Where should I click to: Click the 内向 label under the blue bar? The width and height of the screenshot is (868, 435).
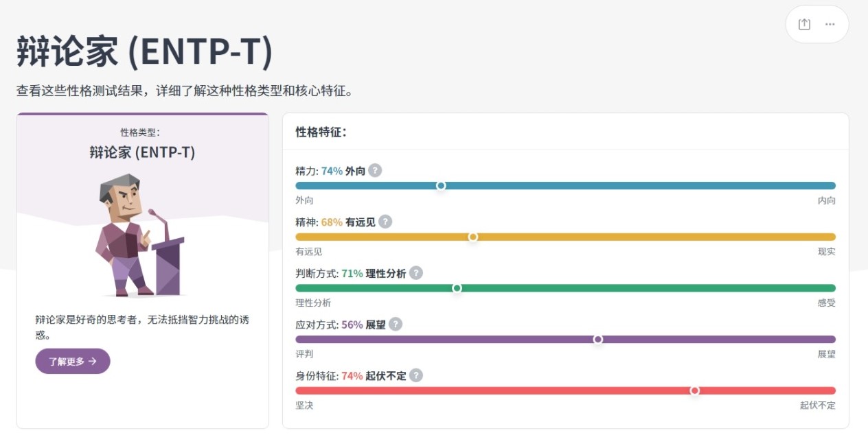click(x=826, y=200)
